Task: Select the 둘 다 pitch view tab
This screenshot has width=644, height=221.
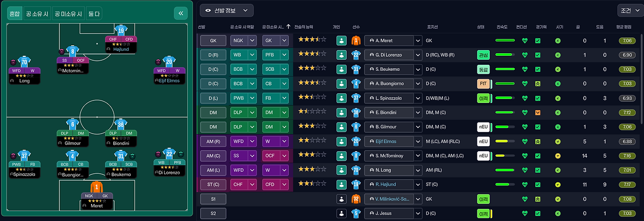Action: click(x=94, y=14)
